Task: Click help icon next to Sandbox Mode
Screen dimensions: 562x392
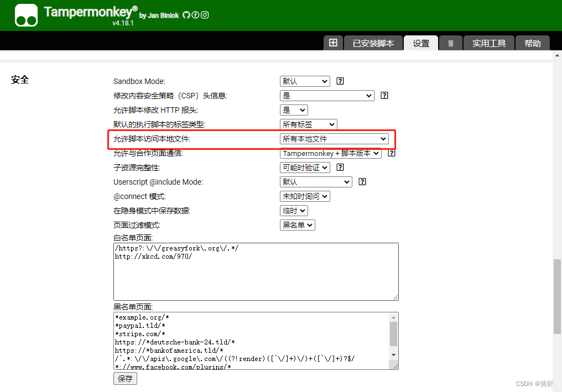Action: [x=340, y=81]
